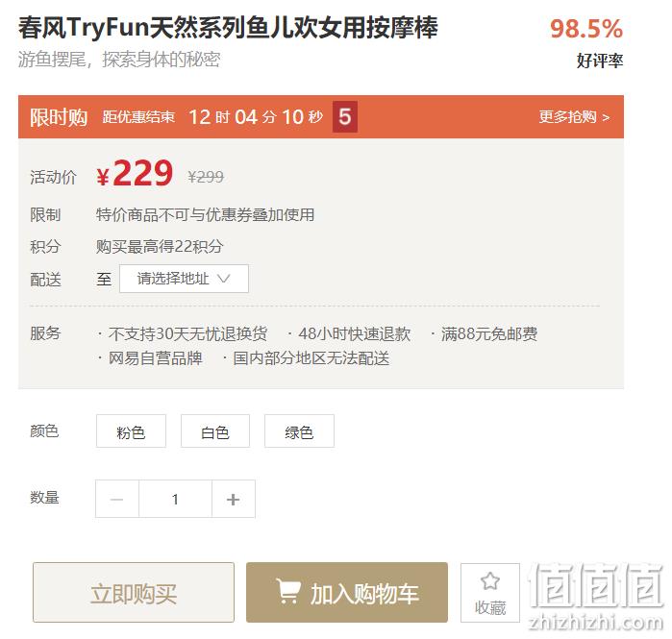Select the 白色 color option
This screenshot has height=639, width=672.
(x=215, y=431)
